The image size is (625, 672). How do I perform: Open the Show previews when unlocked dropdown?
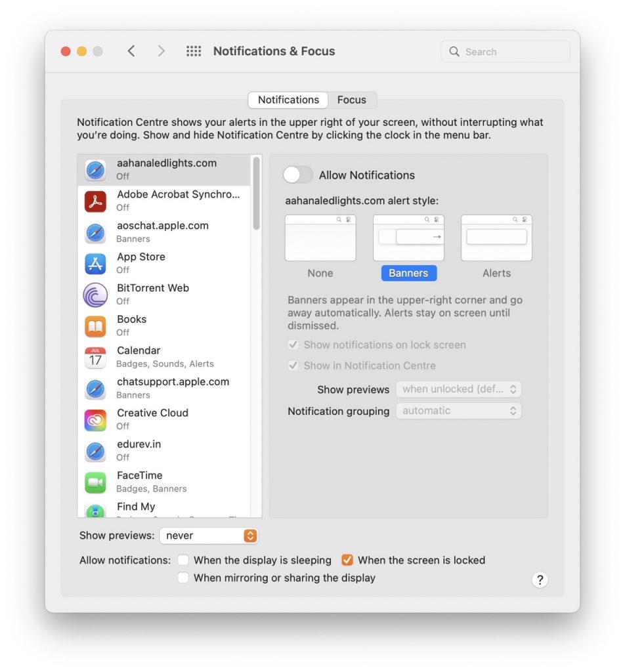[x=458, y=389]
